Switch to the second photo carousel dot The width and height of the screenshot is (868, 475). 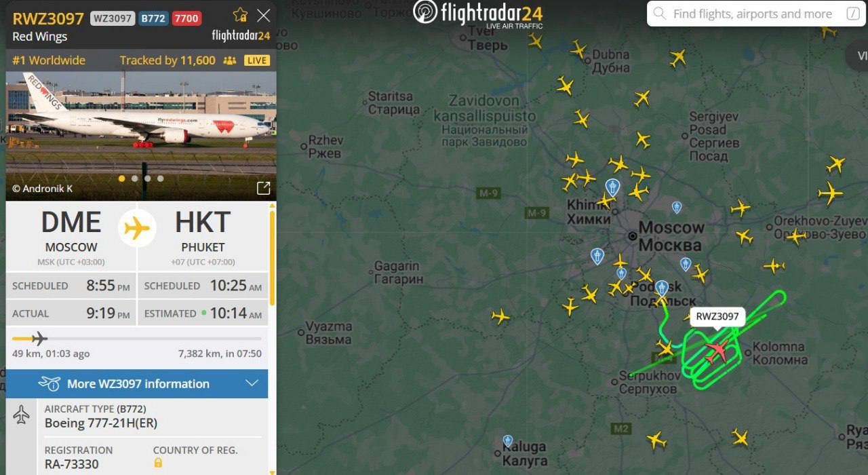[x=135, y=178]
